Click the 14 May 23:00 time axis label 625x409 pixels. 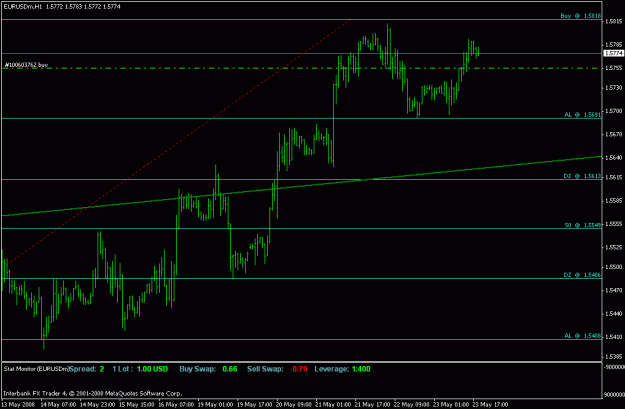(x=98, y=405)
